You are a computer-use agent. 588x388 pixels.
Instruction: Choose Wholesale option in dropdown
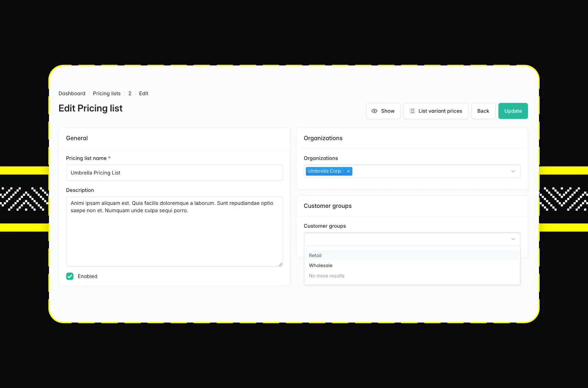pyautogui.click(x=321, y=266)
